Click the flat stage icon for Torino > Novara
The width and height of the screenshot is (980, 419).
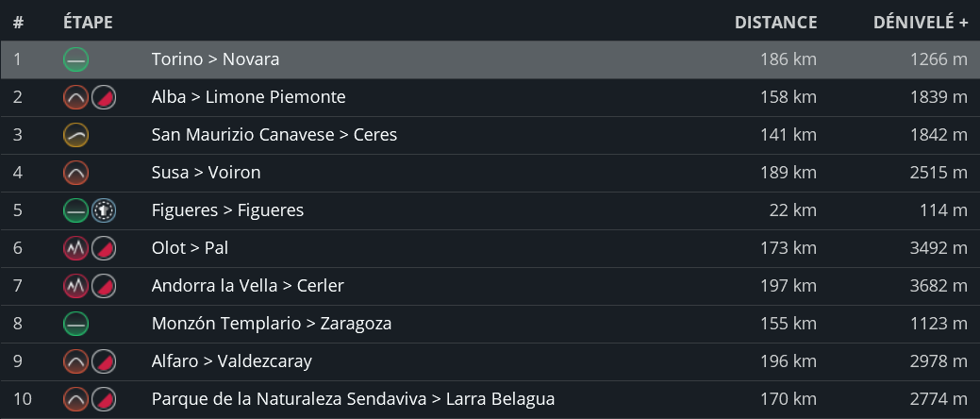[76, 59]
